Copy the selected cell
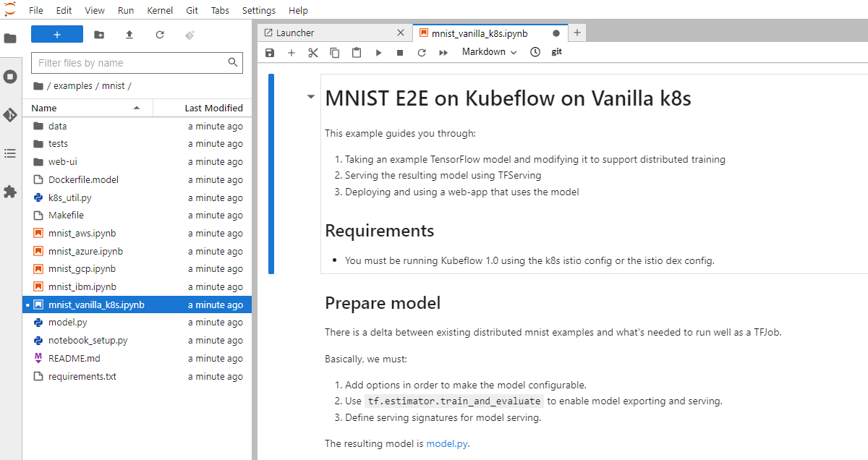This screenshot has width=868, height=460. pos(335,53)
